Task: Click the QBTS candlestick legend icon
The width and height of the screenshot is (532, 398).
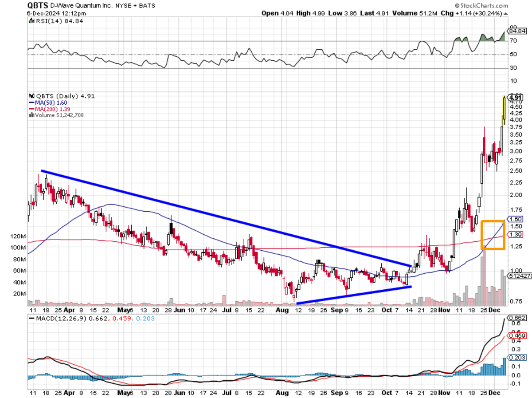Action: (x=31, y=96)
